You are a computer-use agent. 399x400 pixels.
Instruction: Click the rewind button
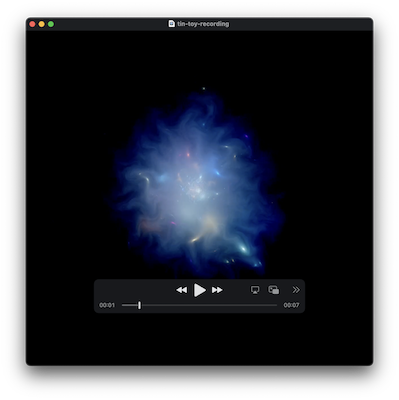pyautogui.click(x=182, y=290)
